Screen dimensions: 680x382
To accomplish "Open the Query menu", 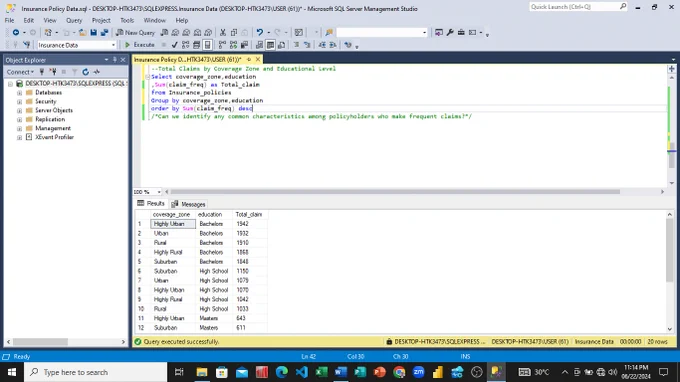I will [74, 20].
